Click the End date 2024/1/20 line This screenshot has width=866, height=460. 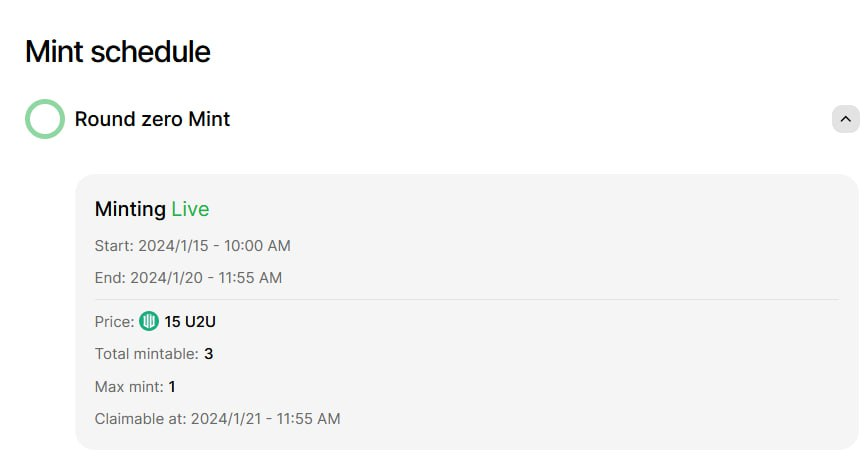coord(188,278)
